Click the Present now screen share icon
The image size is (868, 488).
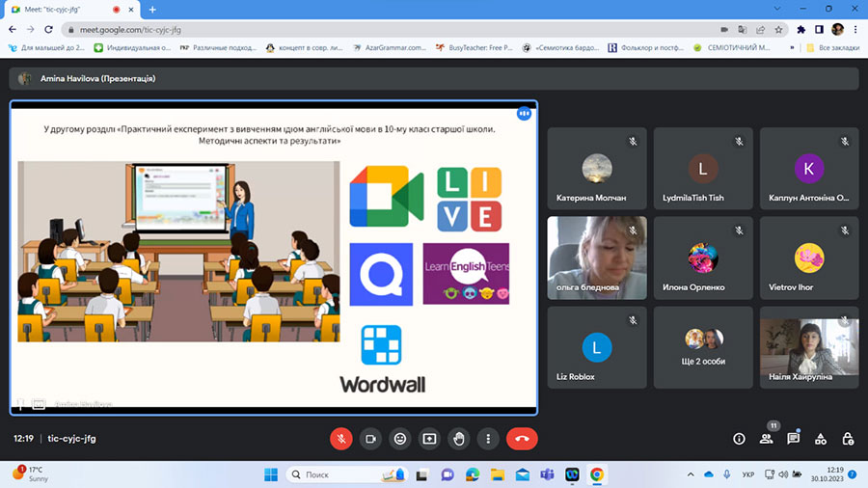coord(429,439)
